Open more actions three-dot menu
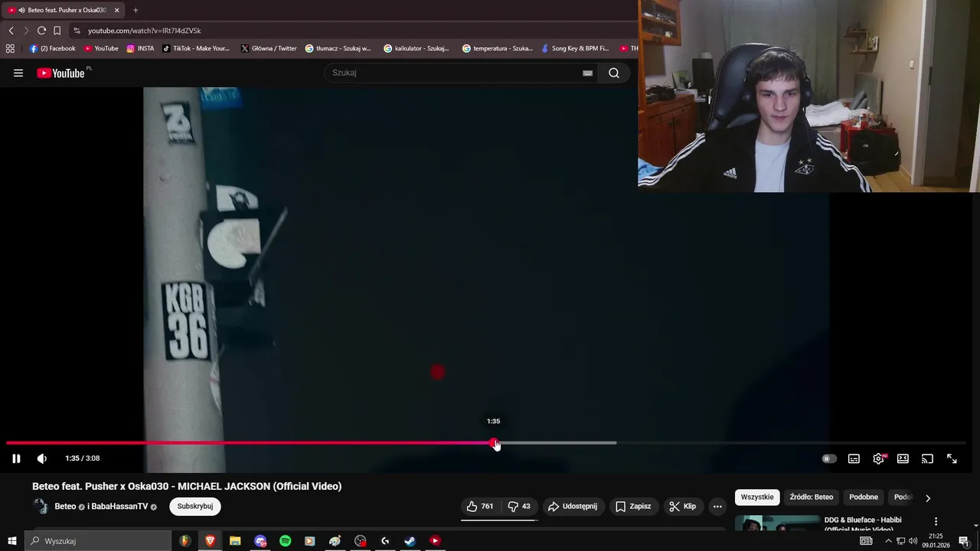Viewport: 980px width, 551px height. [x=717, y=506]
